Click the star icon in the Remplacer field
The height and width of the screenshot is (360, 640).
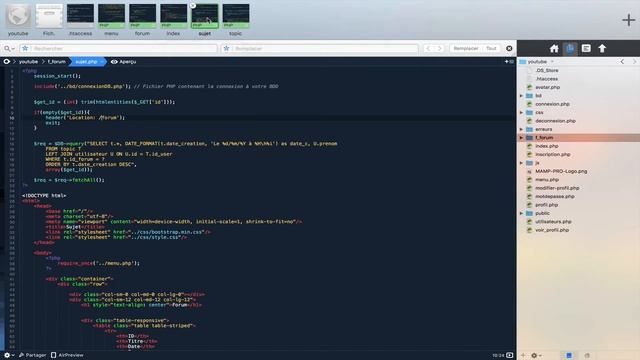coord(227,49)
